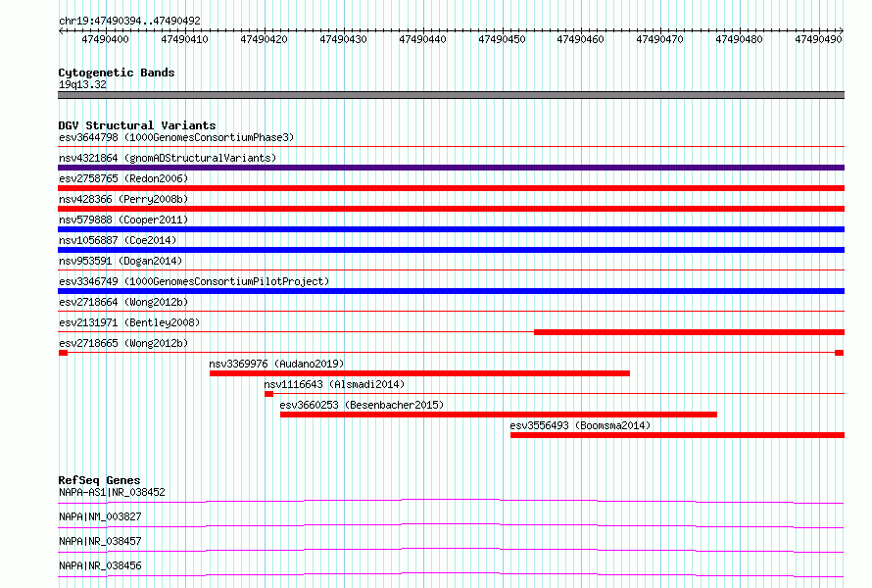This screenshot has height=588, width=872.
Task: Select variant label nsv1056887 (Coe2014)
Action: click(118, 240)
